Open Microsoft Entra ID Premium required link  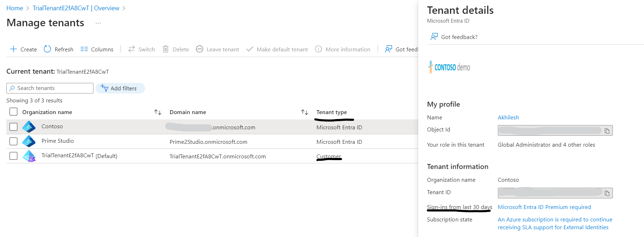tap(544, 207)
